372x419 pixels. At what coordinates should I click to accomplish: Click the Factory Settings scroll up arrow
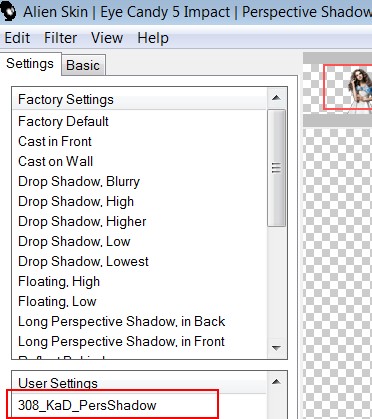click(276, 98)
